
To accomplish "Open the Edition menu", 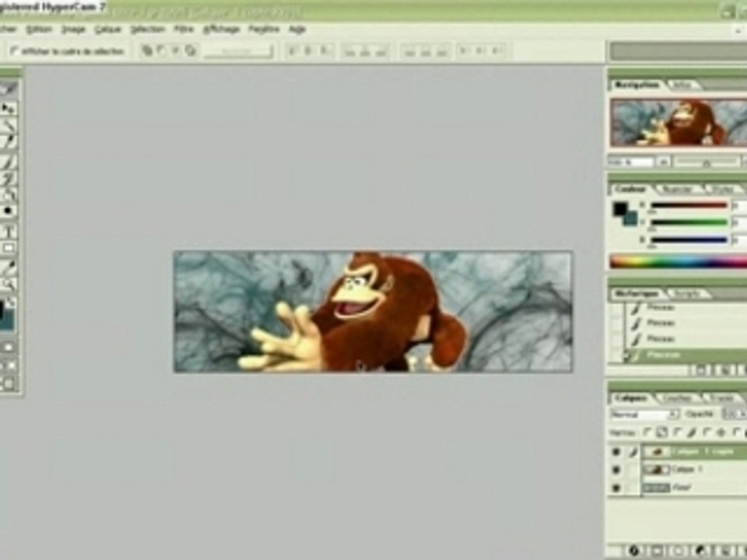I will click(39, 30).
